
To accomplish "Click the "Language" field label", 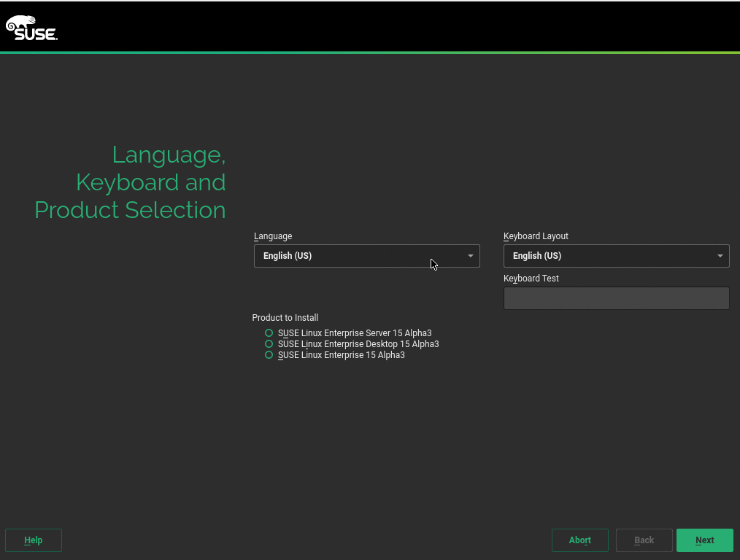I will tap(273, 236).
